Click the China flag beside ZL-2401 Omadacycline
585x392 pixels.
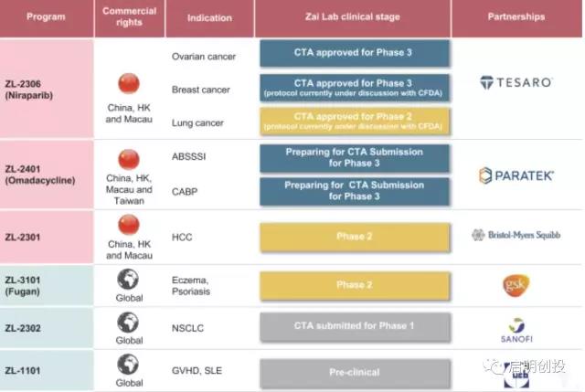(129, 158)
